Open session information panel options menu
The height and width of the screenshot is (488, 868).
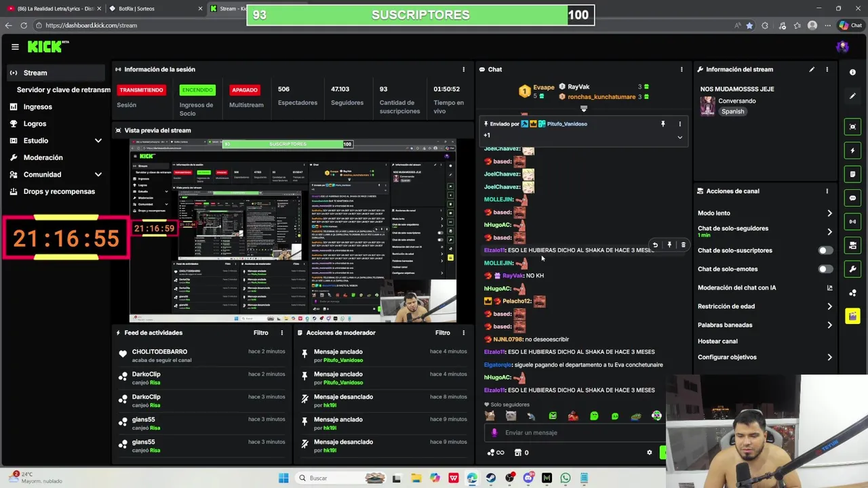click(x=464, y=69)
